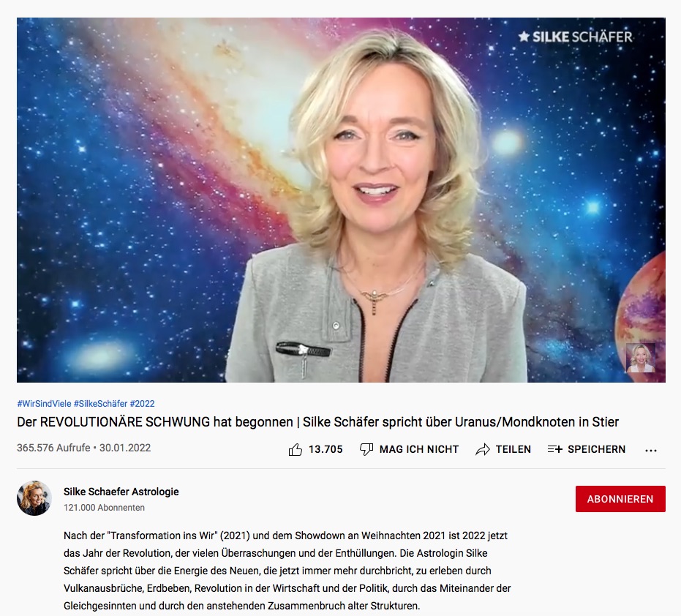The width and height of the screenshot is (681, 616).
Task: Open the #SilkeSchäfer hashtag
Action: tap(100, 404)
